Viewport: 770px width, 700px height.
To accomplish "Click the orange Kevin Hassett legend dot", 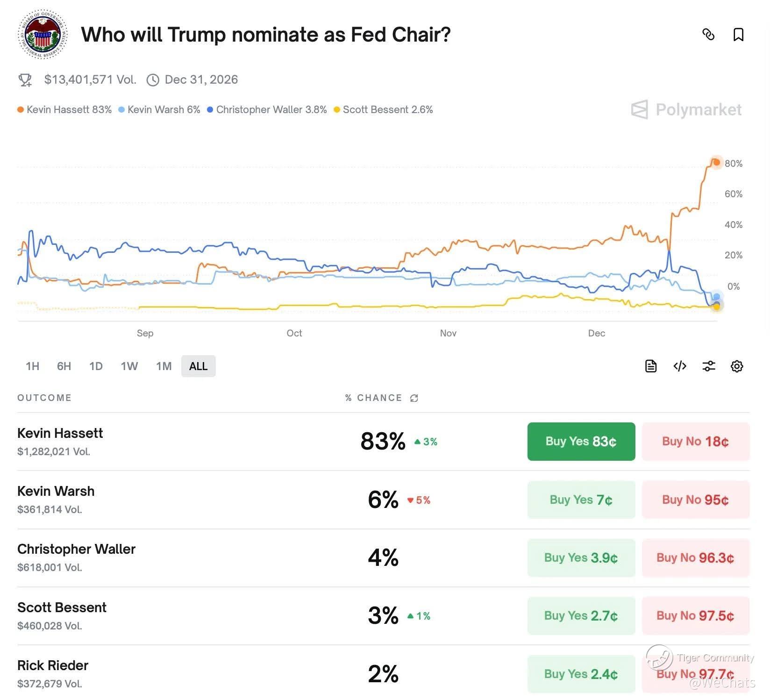I will click(x=21, y=110).
